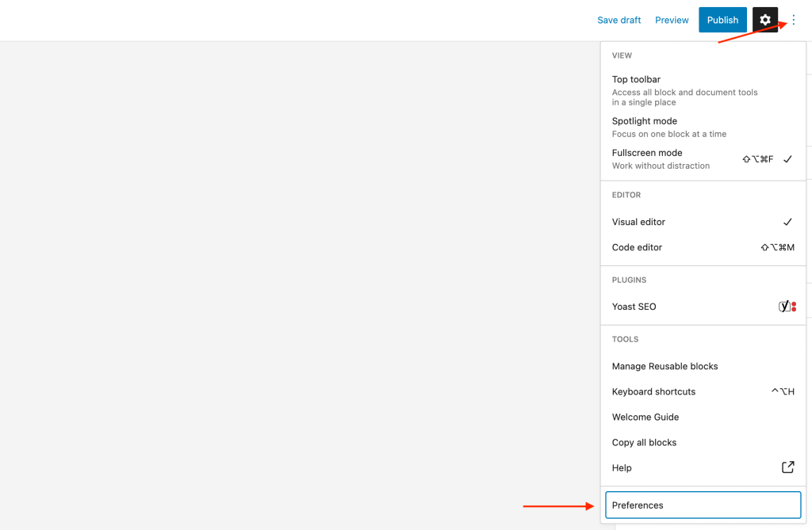812x530 pixels.
Task: Switch to the Code editor
Action: coord(637,247)
